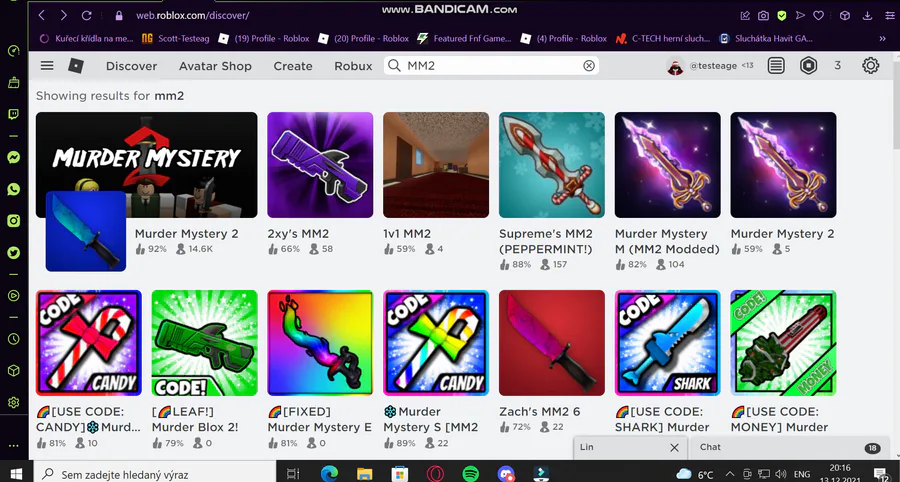Open the shopping bag icon in Opera sidebar
The height and width of the screenshot is (482, 900).
(x=14, y=83)
